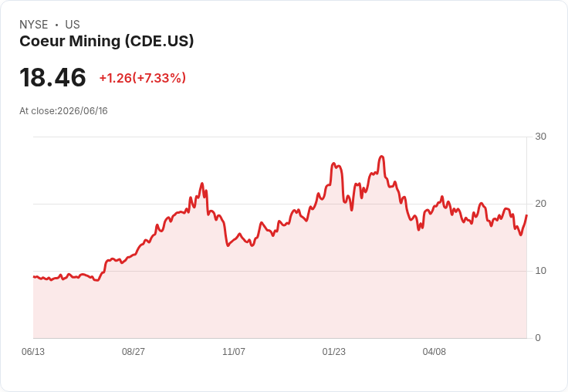This screenshot has width=568, height=392.
Task: Click the 18.46 current price
Action: coord(52,77)
